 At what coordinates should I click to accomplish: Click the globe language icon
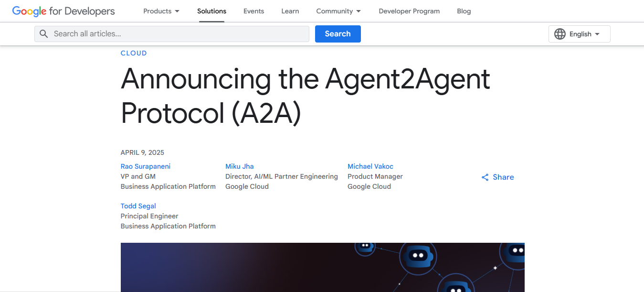(x=560, y=34)
